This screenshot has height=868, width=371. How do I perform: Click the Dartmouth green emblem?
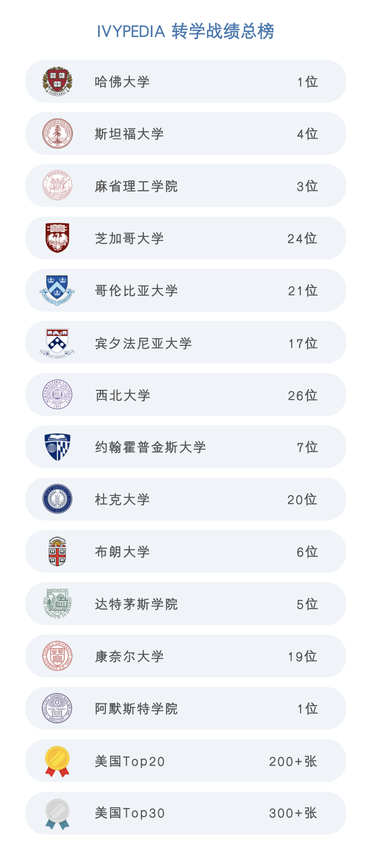pyautogui.click(x=57, y=604)
